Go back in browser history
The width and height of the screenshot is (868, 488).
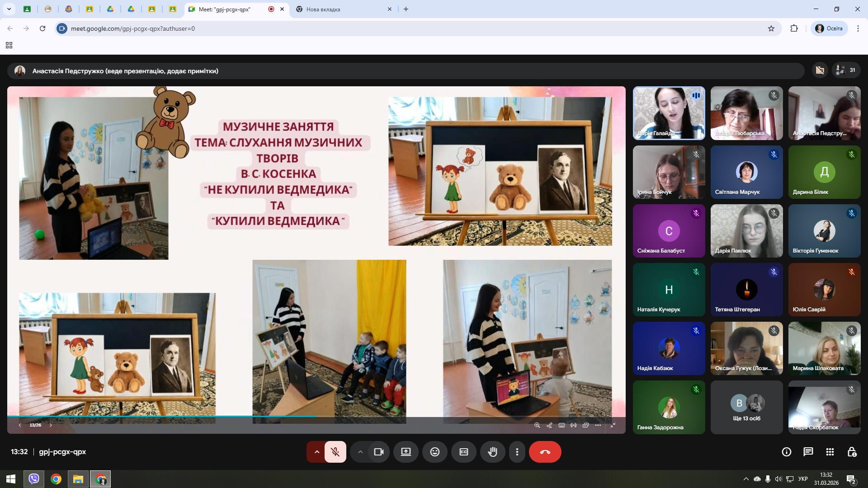10,28
